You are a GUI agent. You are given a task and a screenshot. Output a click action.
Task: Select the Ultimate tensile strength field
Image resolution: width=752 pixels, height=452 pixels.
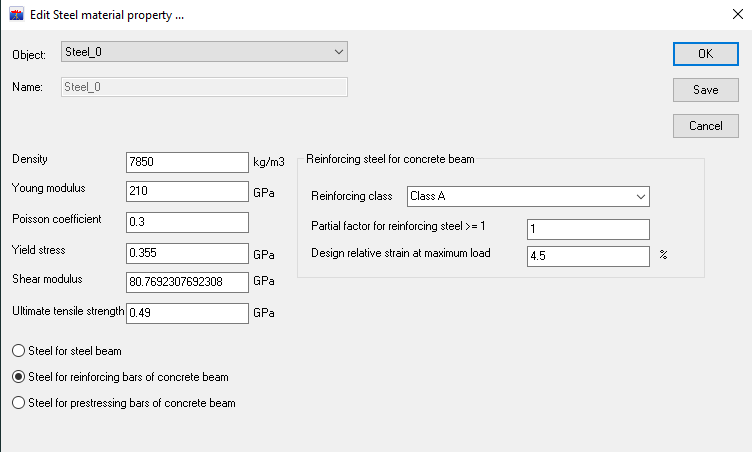click(x=187, y=313)
